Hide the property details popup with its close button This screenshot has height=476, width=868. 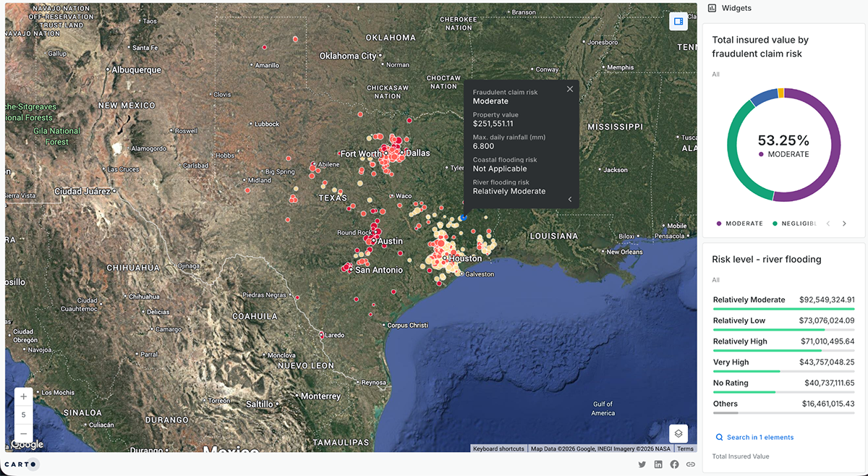pyautogui.click(x=569, y=88)
